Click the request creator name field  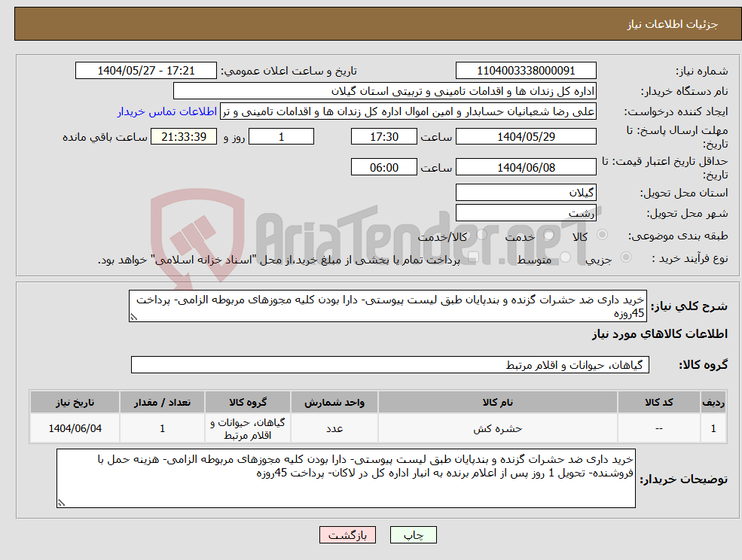coord(408,111)
